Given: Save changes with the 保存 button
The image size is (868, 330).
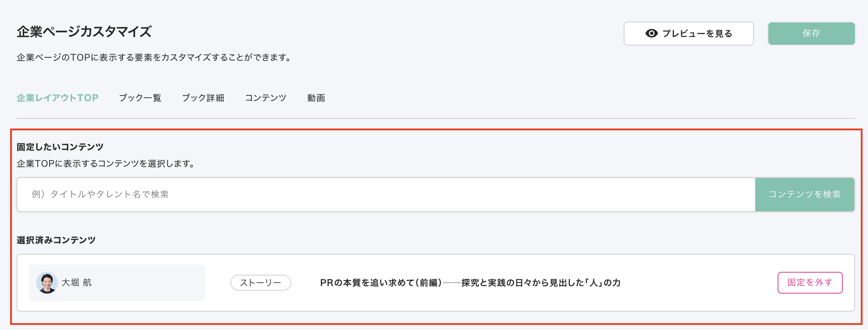Looking at the screenshot, I should point(811,34).
